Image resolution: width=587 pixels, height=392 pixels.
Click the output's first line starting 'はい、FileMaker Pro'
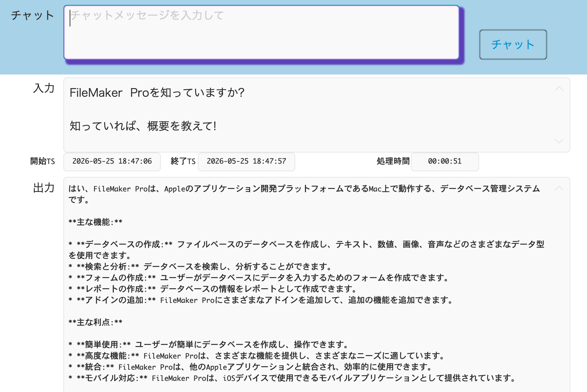tap(304, 189)
